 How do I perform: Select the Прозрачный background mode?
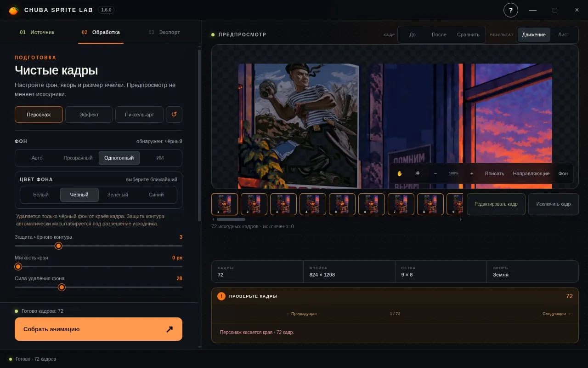78,158
